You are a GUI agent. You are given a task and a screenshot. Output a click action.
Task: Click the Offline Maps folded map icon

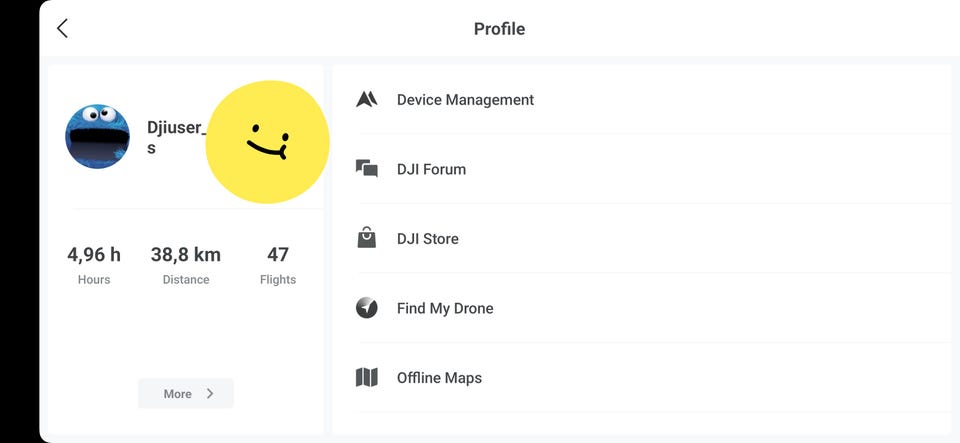click(367, 378)
